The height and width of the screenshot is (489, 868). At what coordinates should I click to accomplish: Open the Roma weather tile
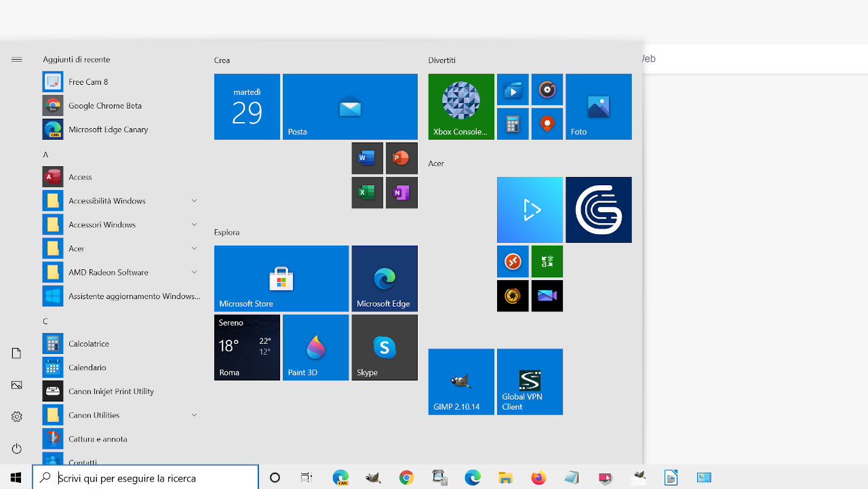tap(247, 347)
